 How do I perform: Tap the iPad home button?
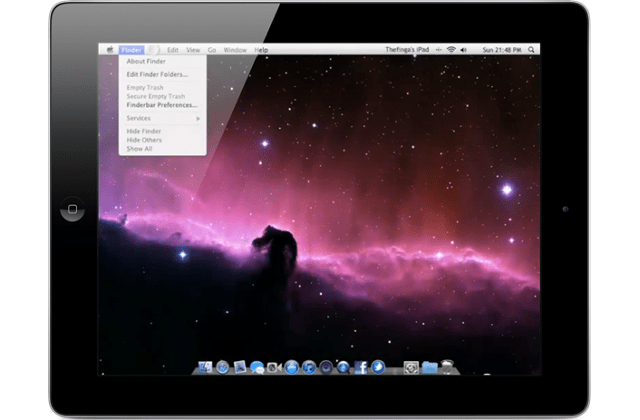72,209
